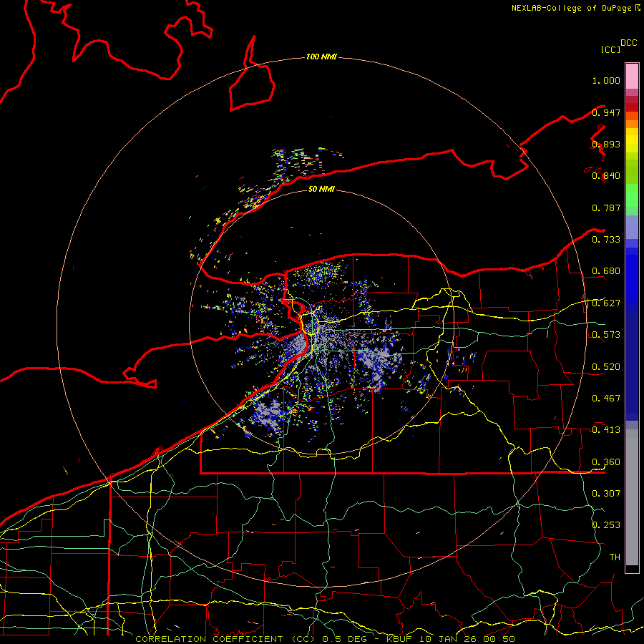This screenshot has width=644, height=644.
Task: Click the pink segment atop the color bar
Action: pos(632,76)
